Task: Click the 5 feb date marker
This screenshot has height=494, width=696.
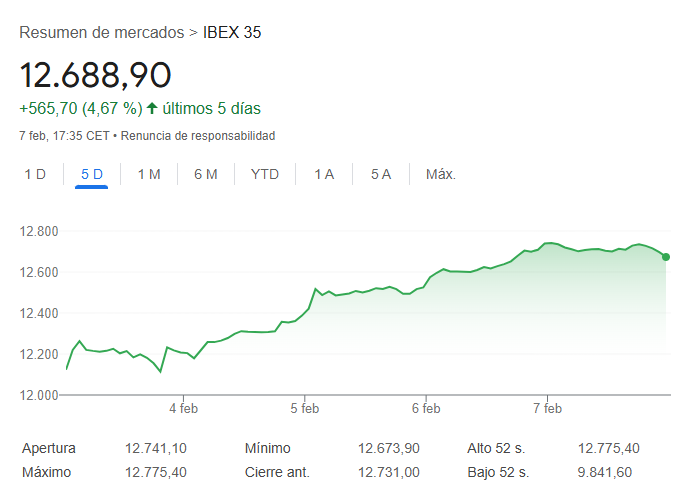Action: coord(305,408)
